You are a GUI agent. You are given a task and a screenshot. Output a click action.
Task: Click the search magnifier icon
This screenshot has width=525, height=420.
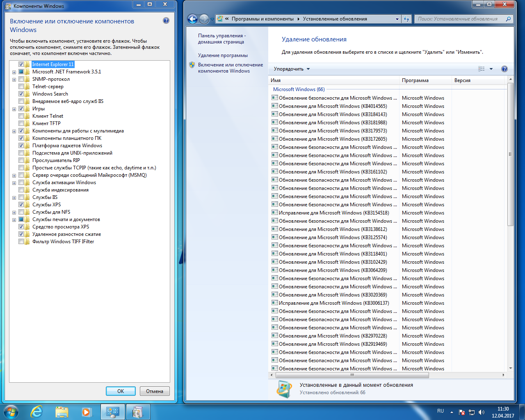point(509,19)
